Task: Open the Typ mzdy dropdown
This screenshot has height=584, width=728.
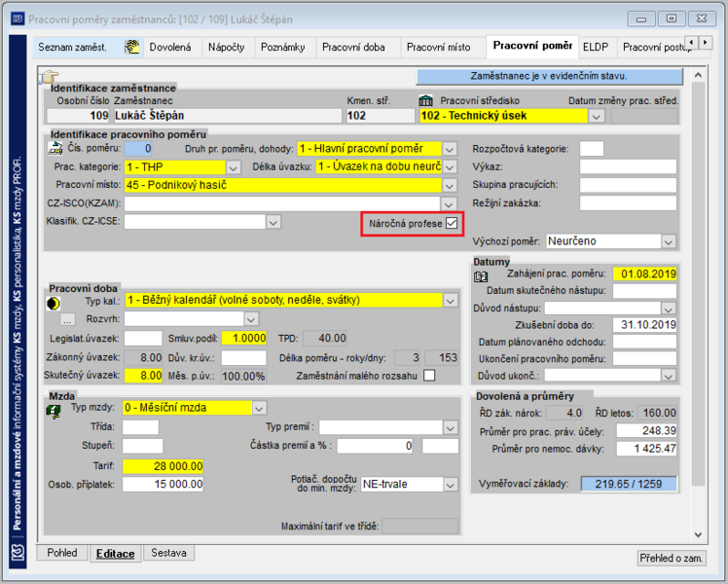Action: (259, 409)
